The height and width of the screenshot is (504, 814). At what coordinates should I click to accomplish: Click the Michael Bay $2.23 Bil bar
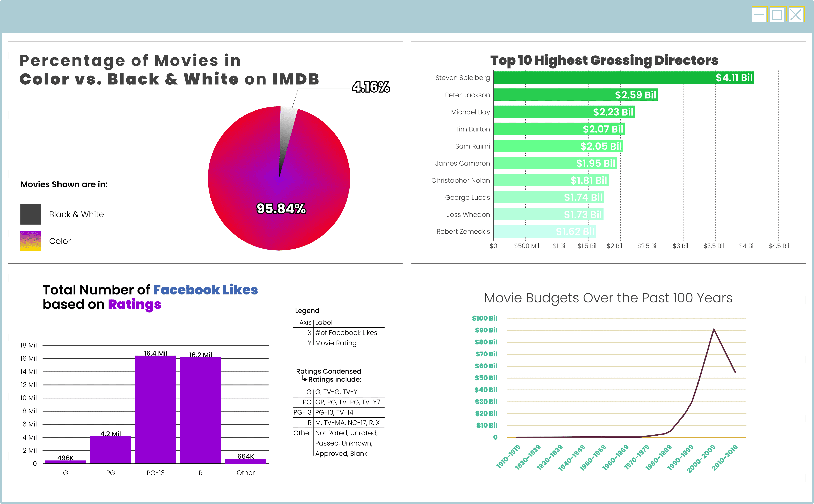(564, 112)
